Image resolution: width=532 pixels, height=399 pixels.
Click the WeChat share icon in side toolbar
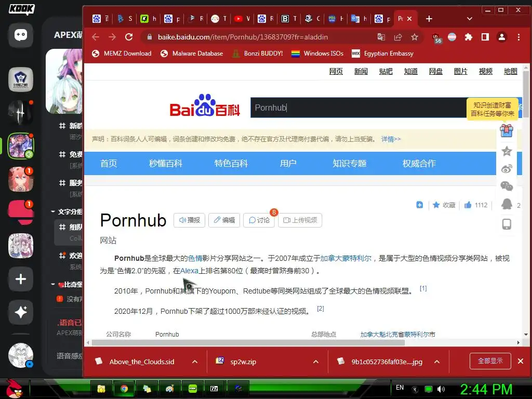(x=507, y=186)
